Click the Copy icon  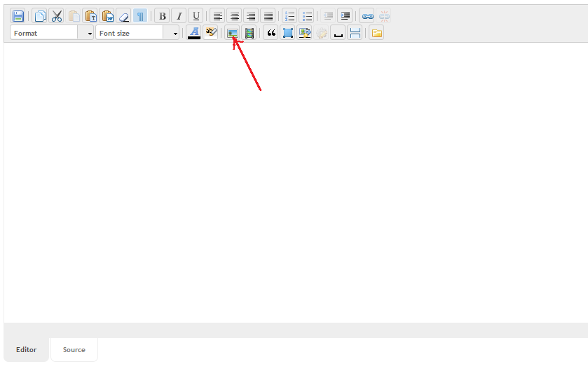click(40, 16)
